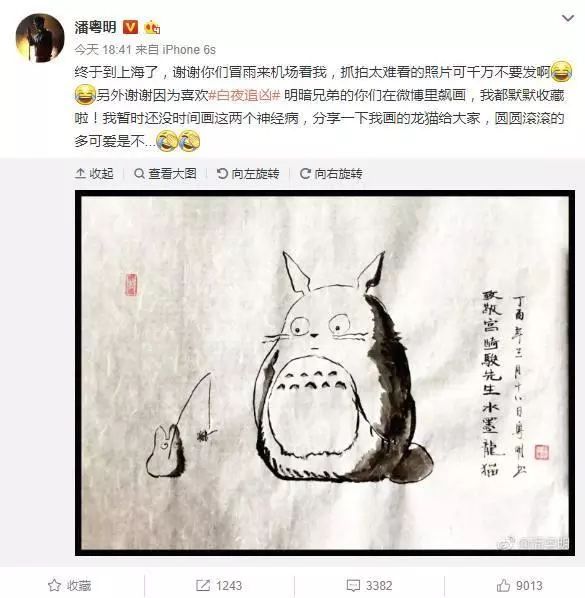Click the Totoro ink painting image

click(325, 373)
